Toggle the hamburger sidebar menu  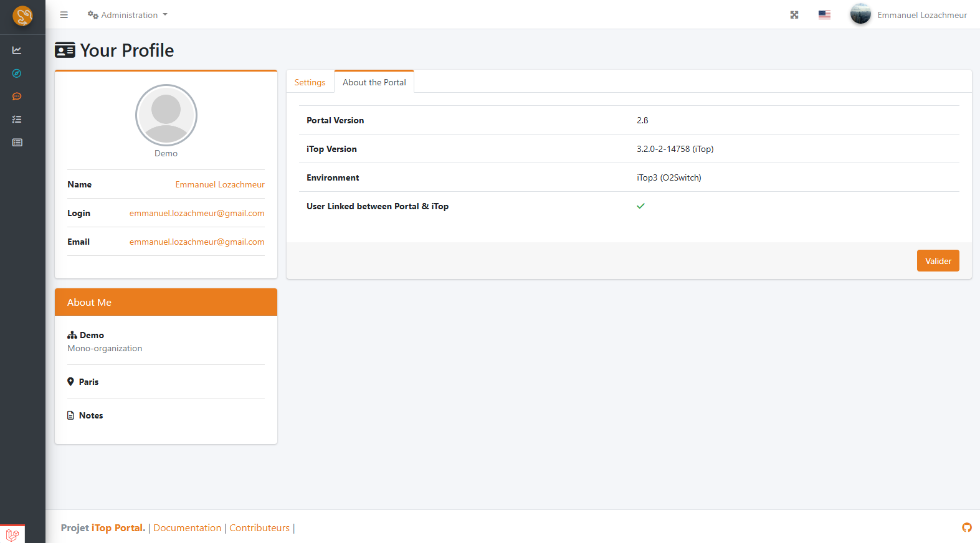click(x=64, y=15)
